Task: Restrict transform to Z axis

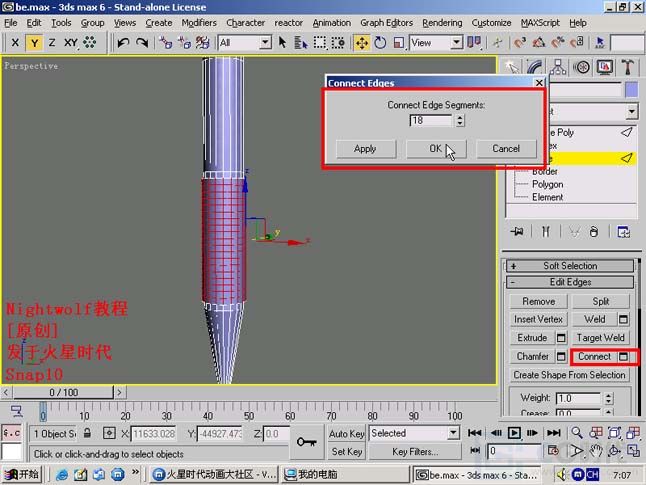Action: (52, 42)
